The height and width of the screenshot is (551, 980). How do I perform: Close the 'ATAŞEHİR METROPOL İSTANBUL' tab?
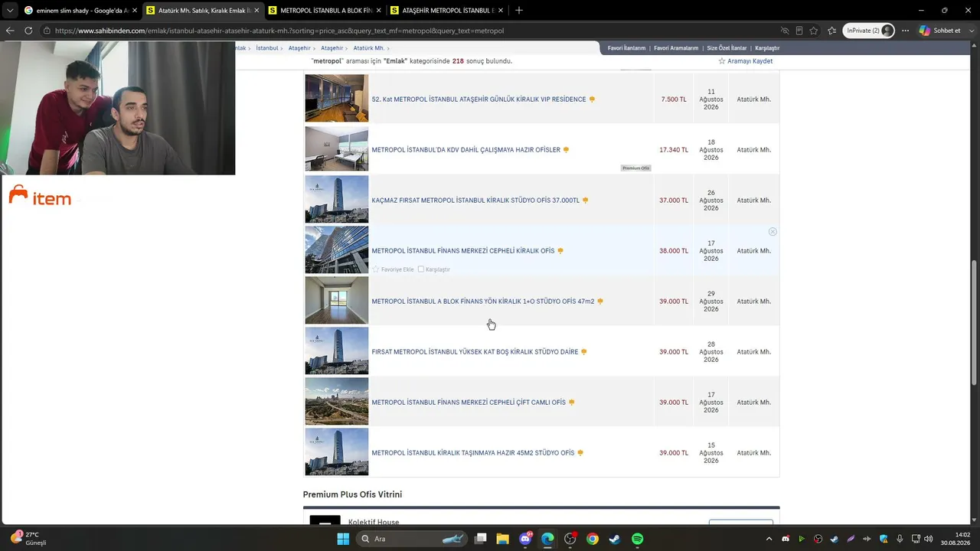click(501, 11)
